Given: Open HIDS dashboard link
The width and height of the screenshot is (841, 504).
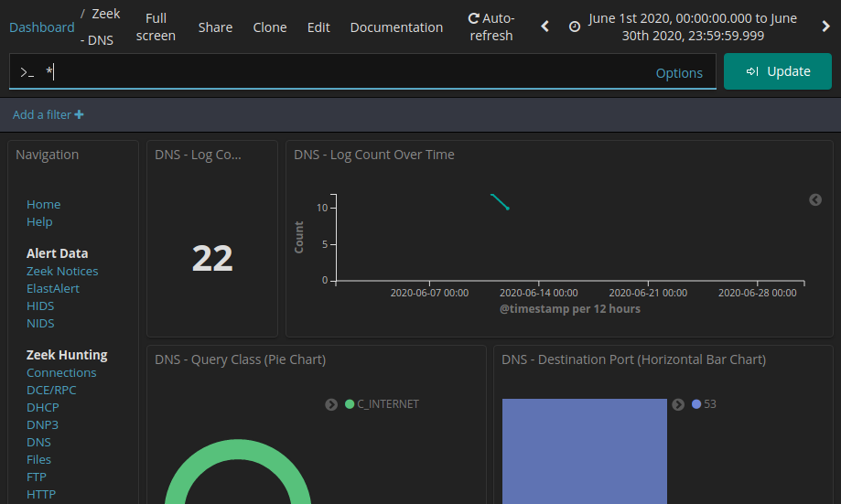Looking at the screenshot, I should point(40,306).
